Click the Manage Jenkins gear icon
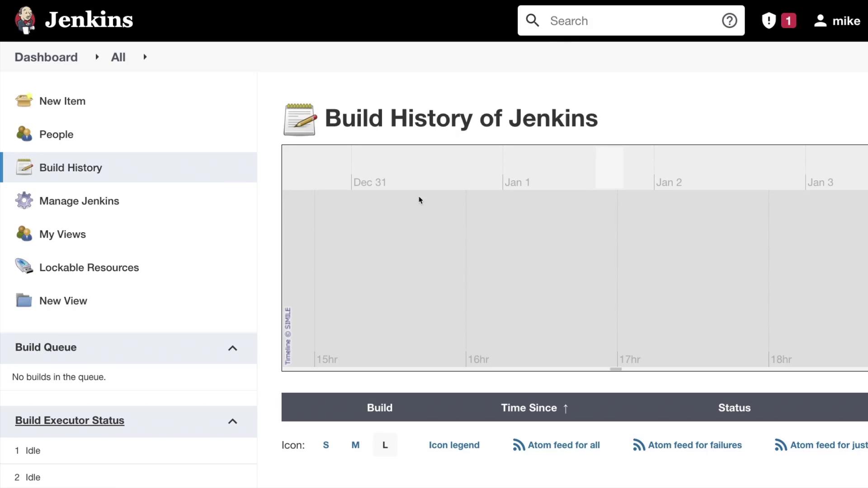 [x=24, y=201]
